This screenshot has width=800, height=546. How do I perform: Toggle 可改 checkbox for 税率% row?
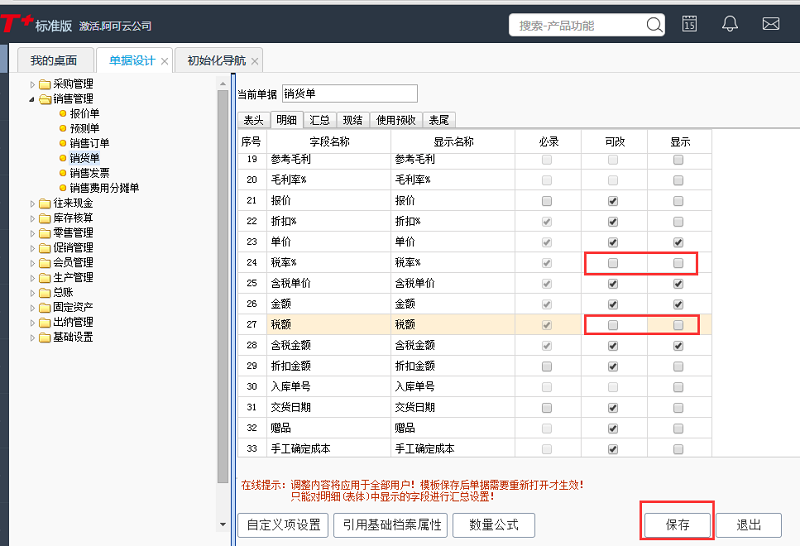coord(613,263)
